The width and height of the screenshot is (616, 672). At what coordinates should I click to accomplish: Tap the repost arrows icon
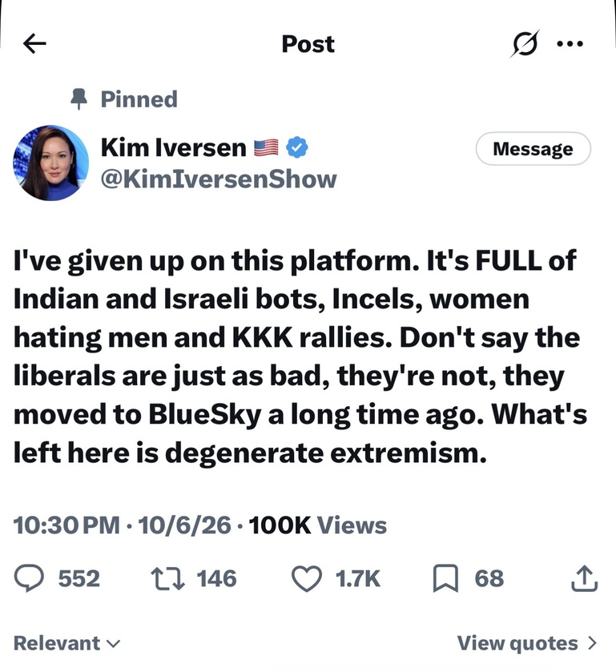pos(167,578)
